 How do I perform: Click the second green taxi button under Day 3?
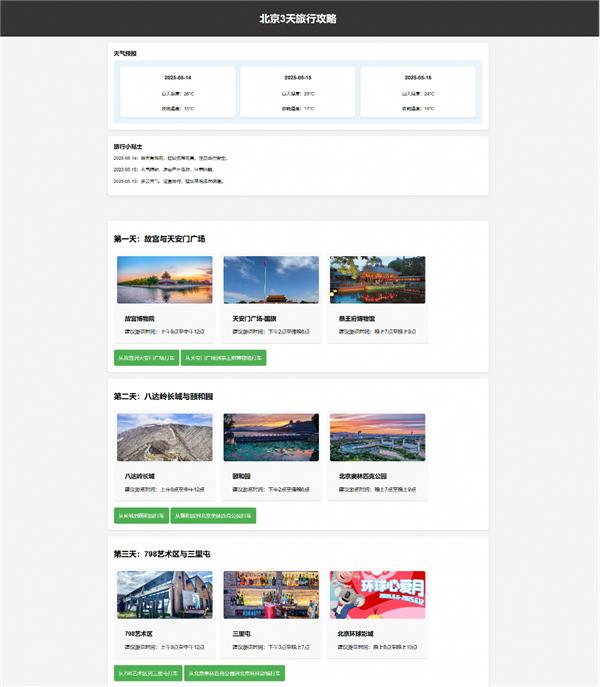point(234,673)
